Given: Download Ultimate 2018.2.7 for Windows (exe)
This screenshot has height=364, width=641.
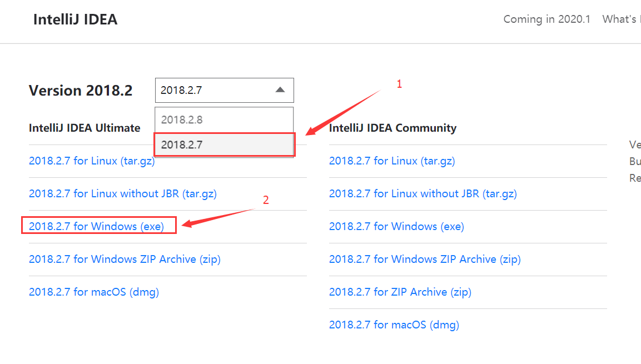Looking at the screenshot, I should pos(97,226).
